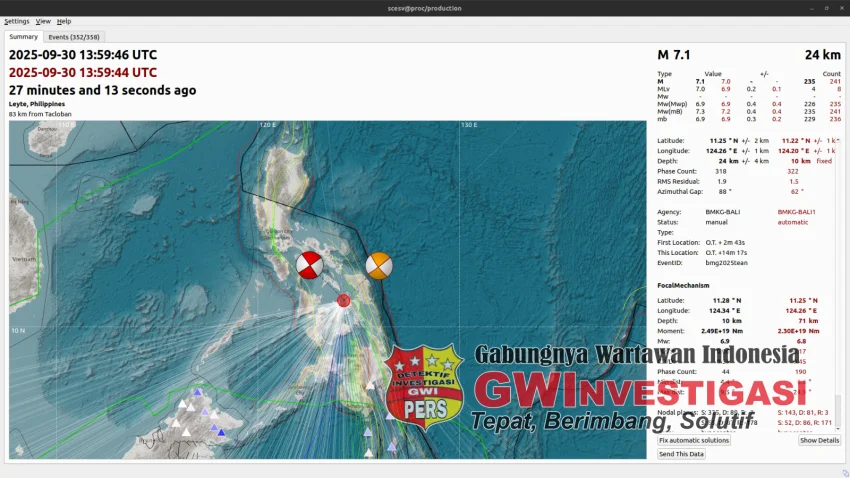Click the orange-and-white focal mechanism beachball
850x478 pixels.
tap(378, 266)
